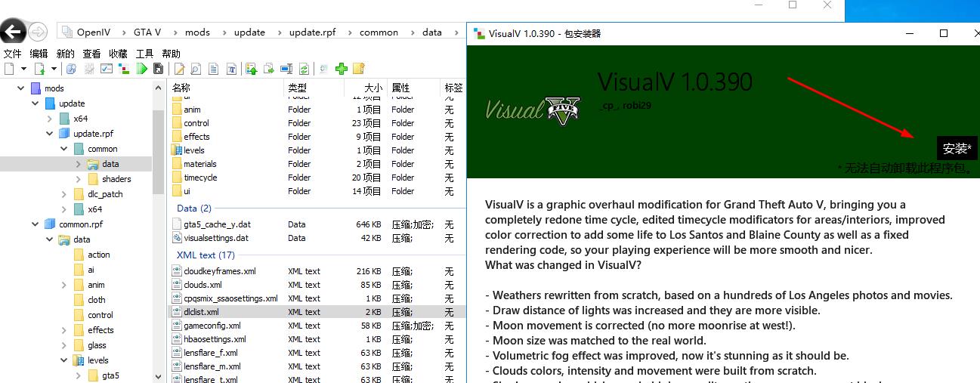Click the rename field toolbar icon
The height and width of the screenshot is (383, 980).
point(286,69)
